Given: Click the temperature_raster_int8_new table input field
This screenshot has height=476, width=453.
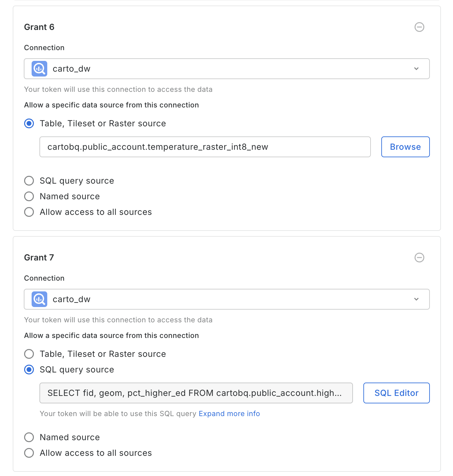Looking at the screenshot, I should [205, 147].
